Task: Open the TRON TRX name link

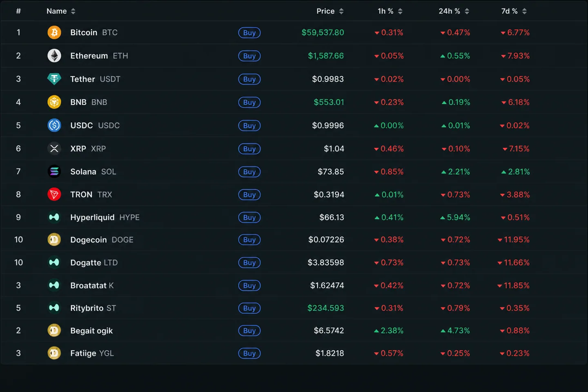Action: tap(91, 194)
